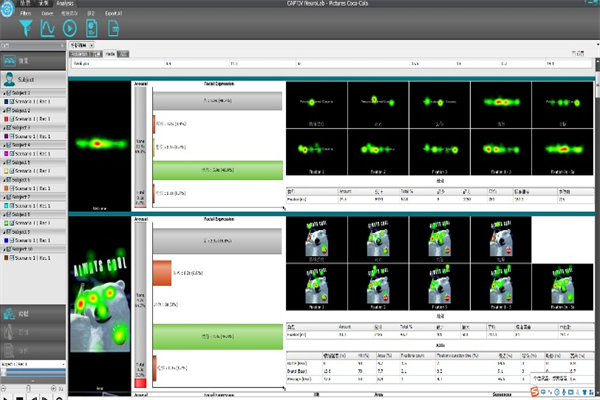Viewport: 600px width, 400px height.
Task: Open the Filters funnel tool
Action: [x=26, y=28]
